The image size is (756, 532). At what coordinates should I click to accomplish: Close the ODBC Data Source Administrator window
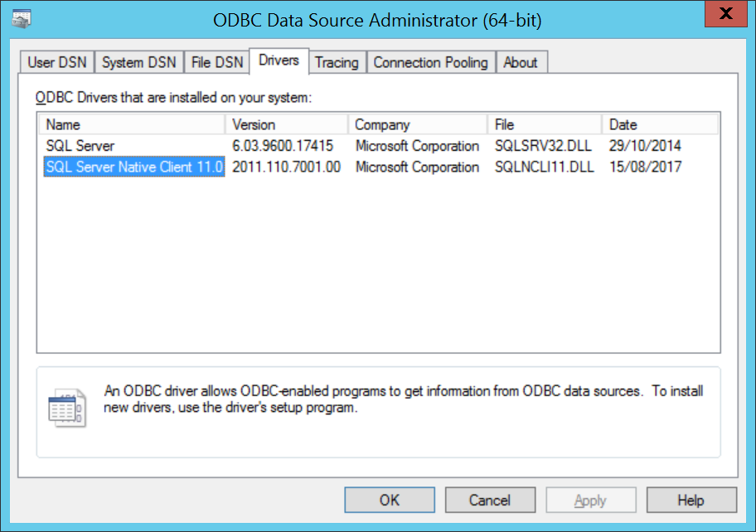coord(724,14)
